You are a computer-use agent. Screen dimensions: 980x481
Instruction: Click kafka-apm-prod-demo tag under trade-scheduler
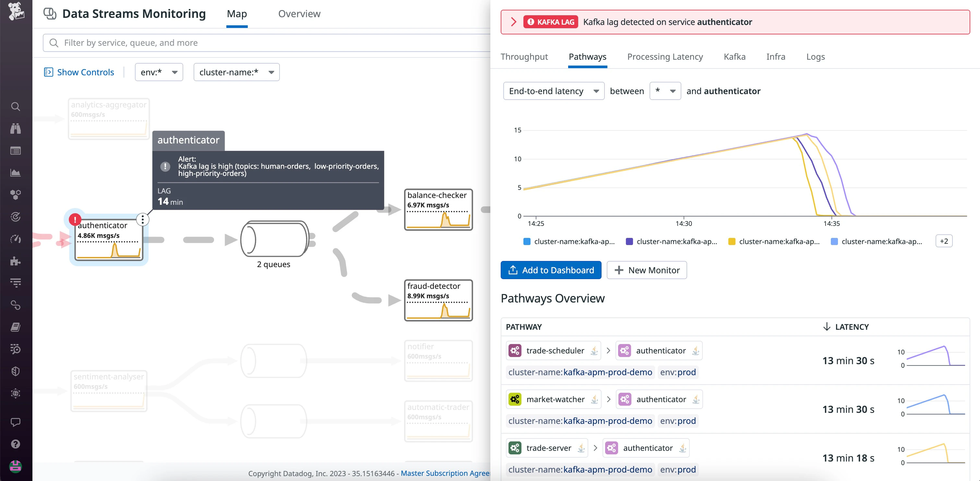[x=580, y=372]
